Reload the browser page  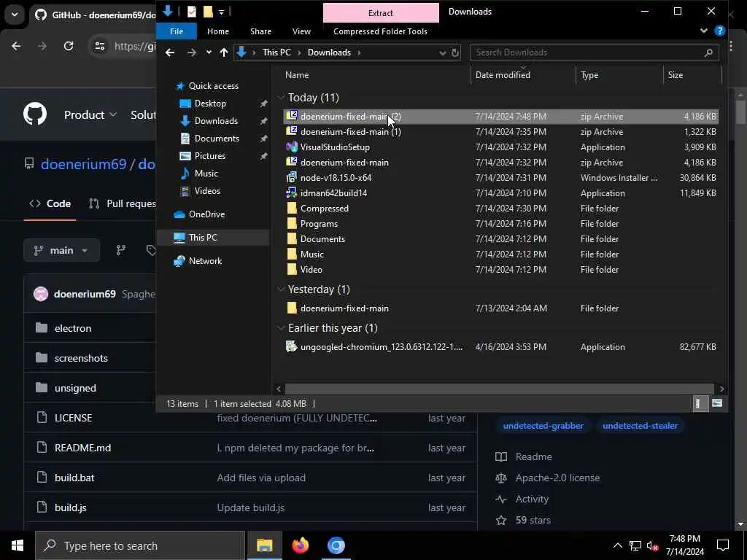click(69, 46)
